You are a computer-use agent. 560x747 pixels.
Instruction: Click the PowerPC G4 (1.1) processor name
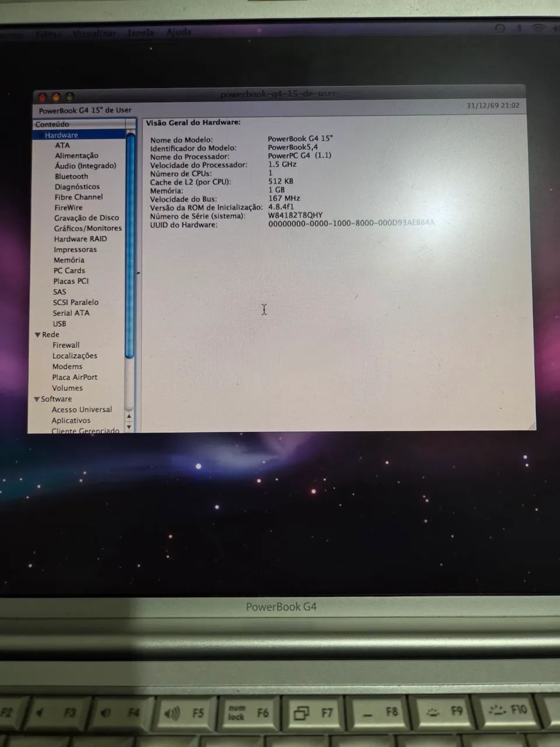point(299,156)
